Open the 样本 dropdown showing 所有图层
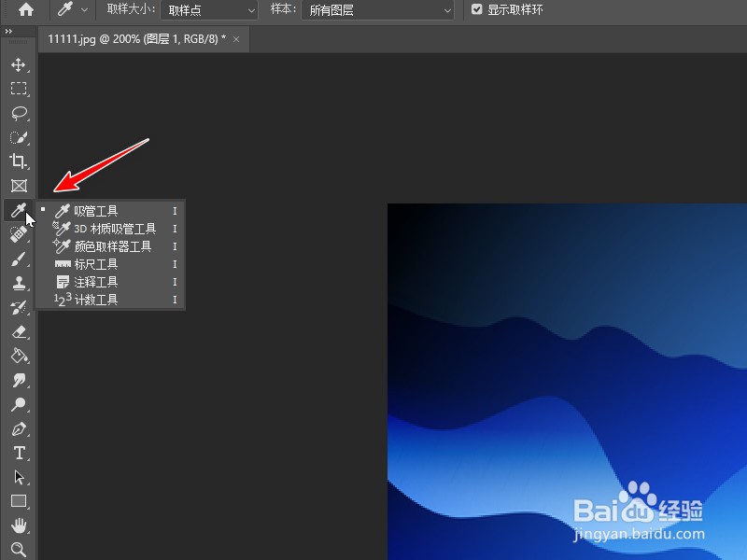 point(377,10)
